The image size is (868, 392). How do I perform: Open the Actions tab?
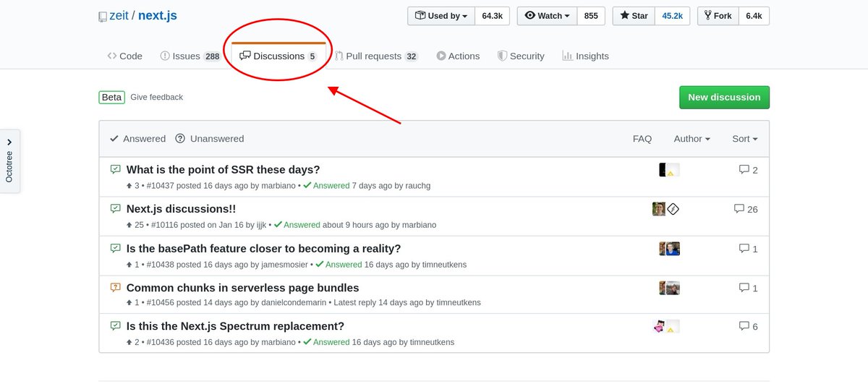pyautogui.click(x=458, y=56)
